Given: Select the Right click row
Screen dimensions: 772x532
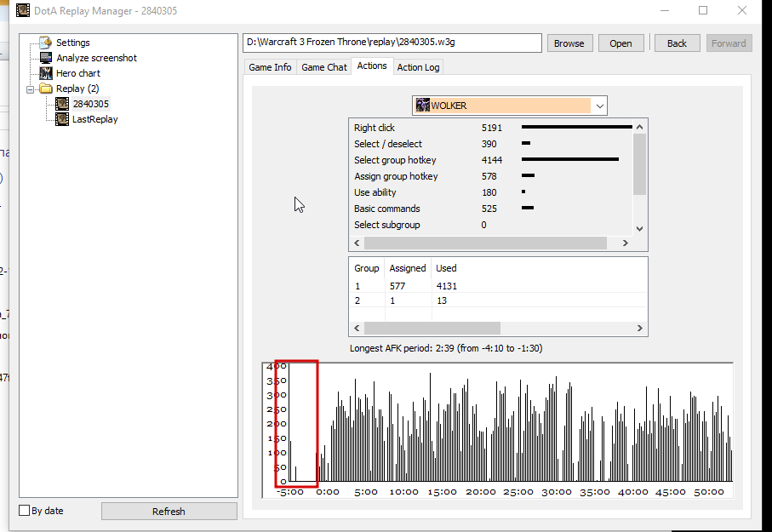Looking at the screenshot, I should 491,128.
